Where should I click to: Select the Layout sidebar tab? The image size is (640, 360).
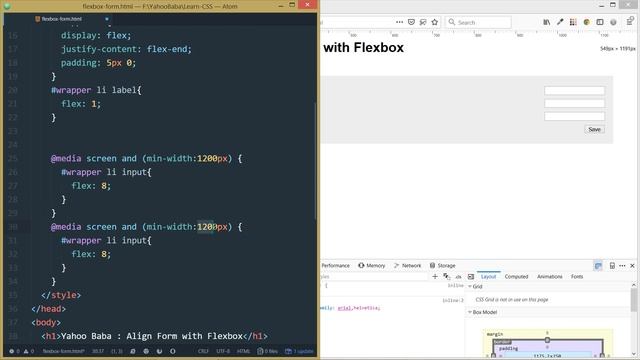tap(489, 276)
